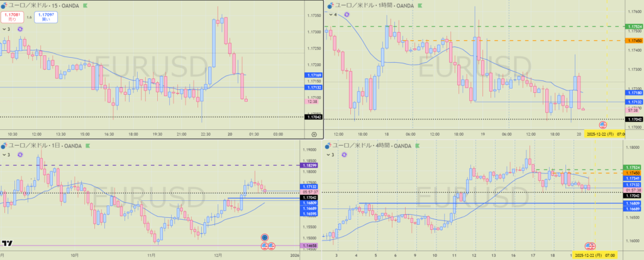Click the purple refresh icon on 15-minute chart

coord(21,29)
